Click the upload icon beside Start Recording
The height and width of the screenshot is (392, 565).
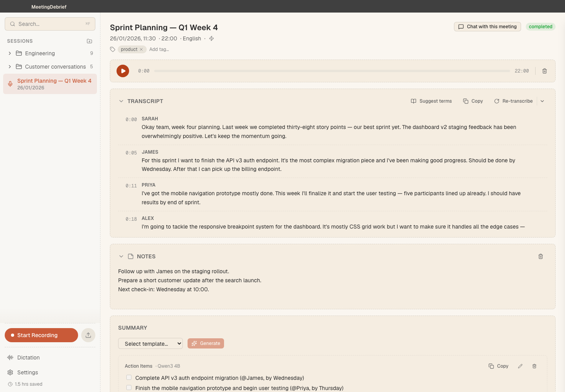click(x=88, y=335)
